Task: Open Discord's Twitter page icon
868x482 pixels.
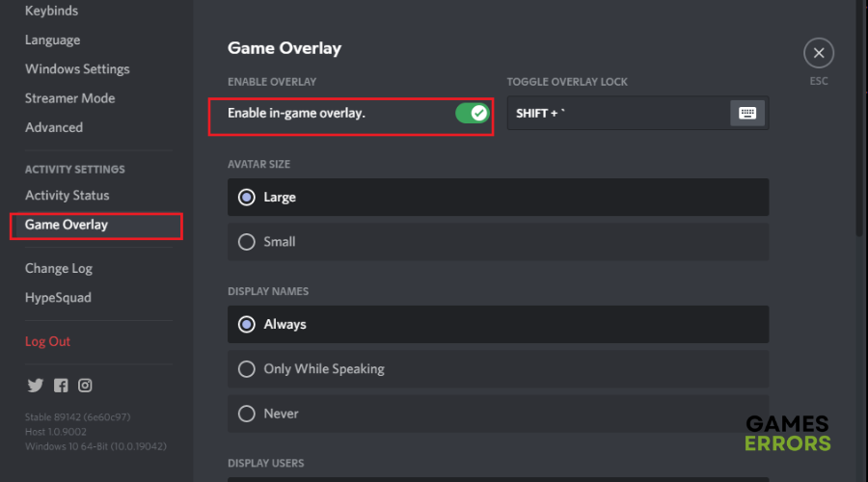Action: [36, 386]
